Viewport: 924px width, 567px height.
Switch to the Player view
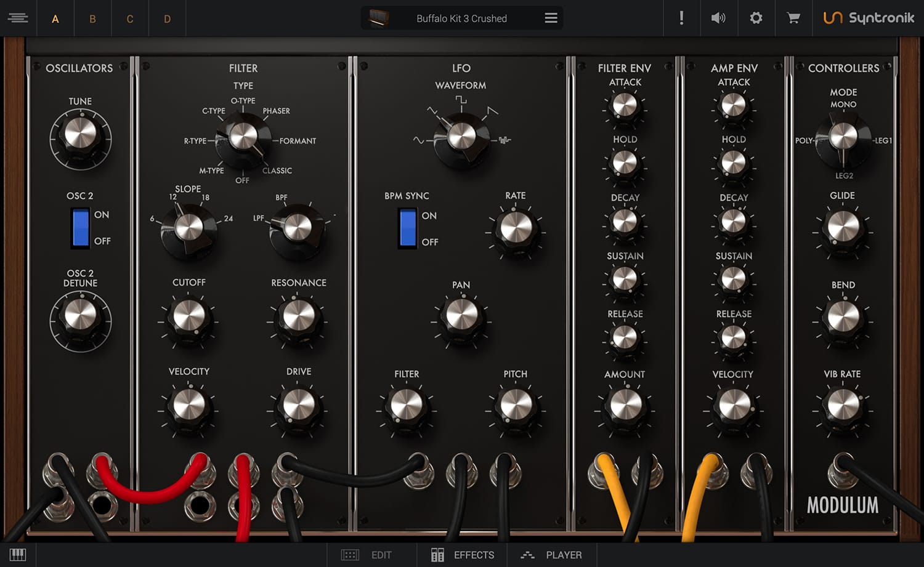click(x=551, y=555)
